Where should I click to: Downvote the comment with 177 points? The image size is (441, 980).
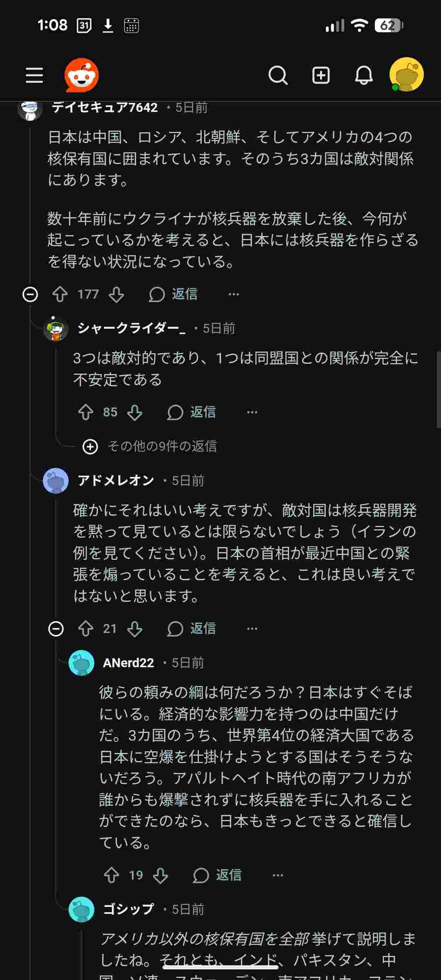(116, 294)
